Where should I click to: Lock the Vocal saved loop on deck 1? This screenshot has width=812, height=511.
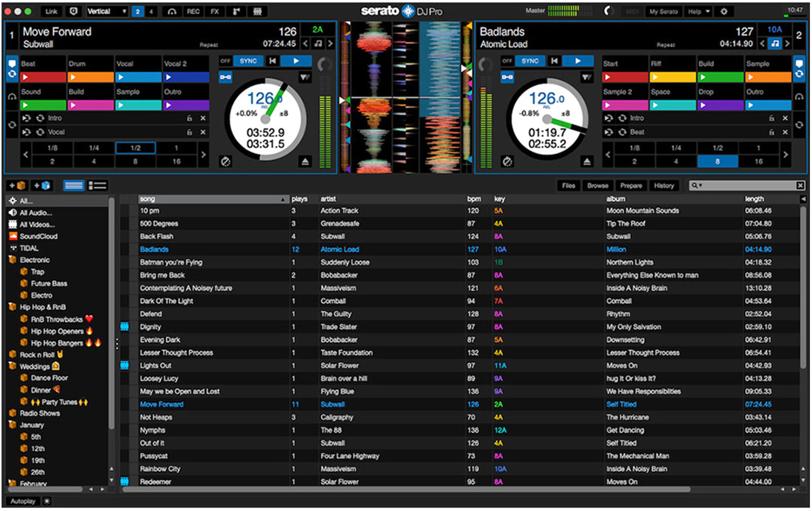(x=189, y=132)
